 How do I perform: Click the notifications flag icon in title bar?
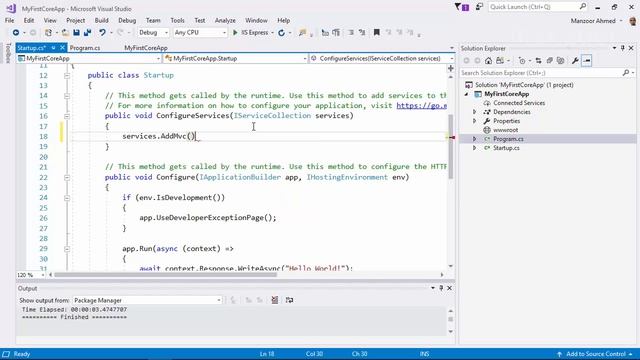pyautogui.click(x=462, y=7)
